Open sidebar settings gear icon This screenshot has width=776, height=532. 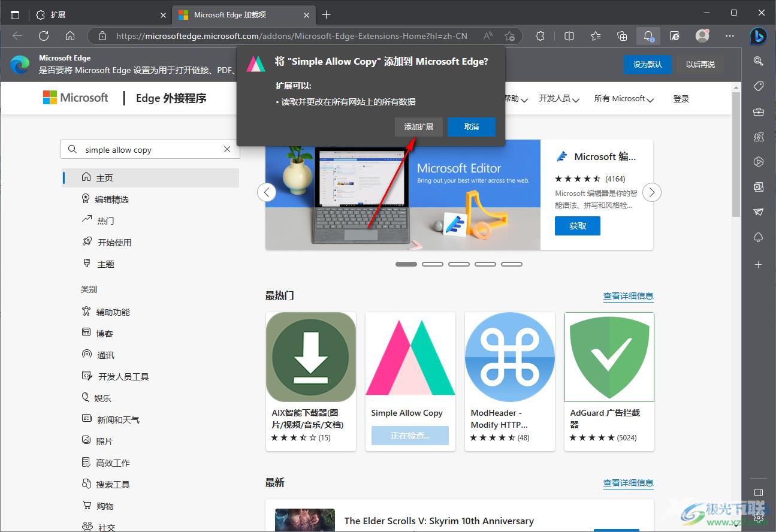coord(758,518)
